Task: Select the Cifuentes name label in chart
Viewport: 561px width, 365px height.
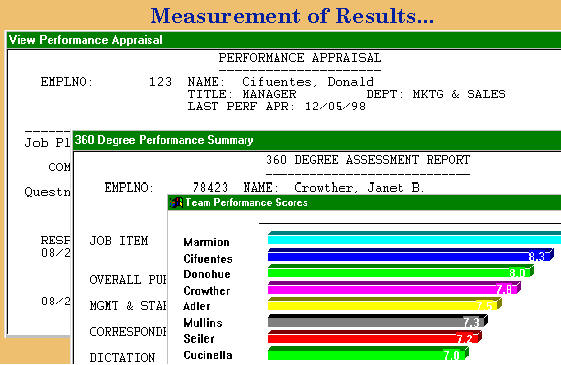Action: [x=208, y=259]
